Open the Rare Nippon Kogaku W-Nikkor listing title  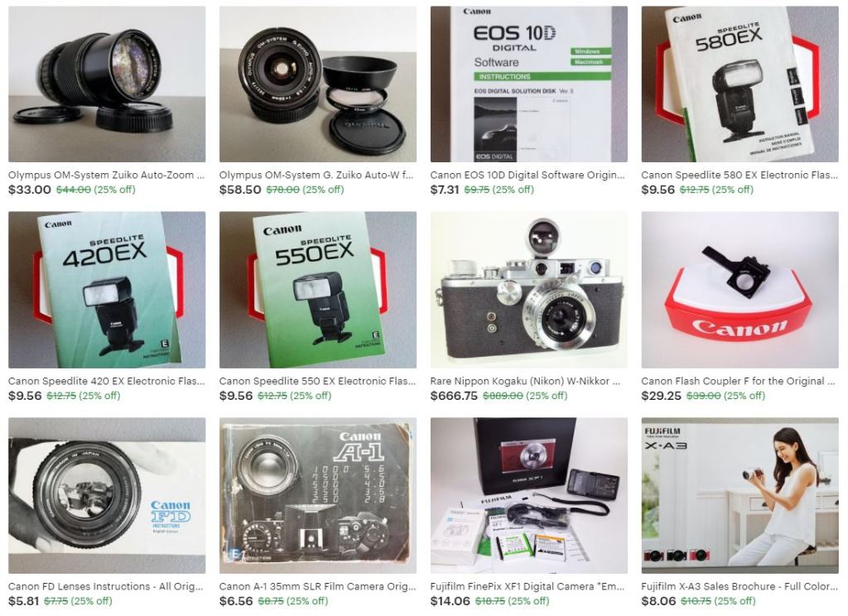click(x=525, y=382)
